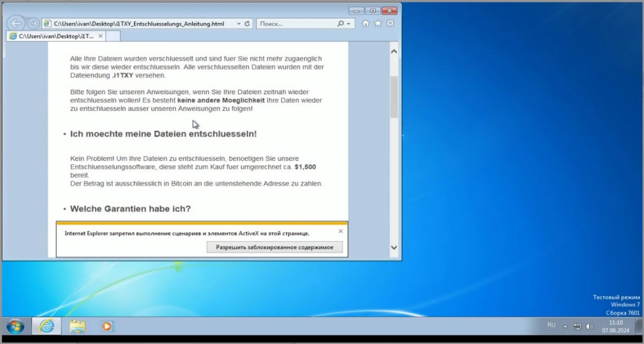Open the Windows Start menu
This screenshot has height=344, width=644.
[15, 326]
